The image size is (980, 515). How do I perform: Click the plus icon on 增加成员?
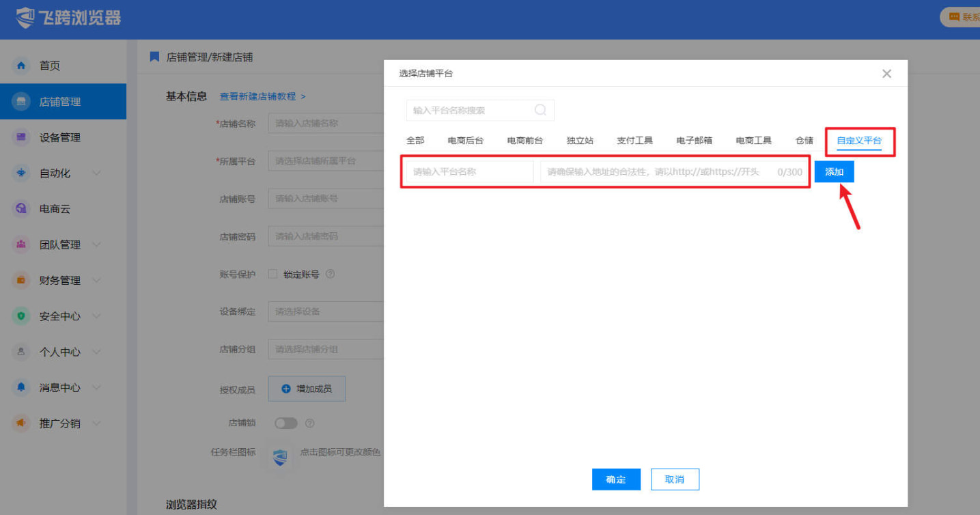click(x=286, y=389)
